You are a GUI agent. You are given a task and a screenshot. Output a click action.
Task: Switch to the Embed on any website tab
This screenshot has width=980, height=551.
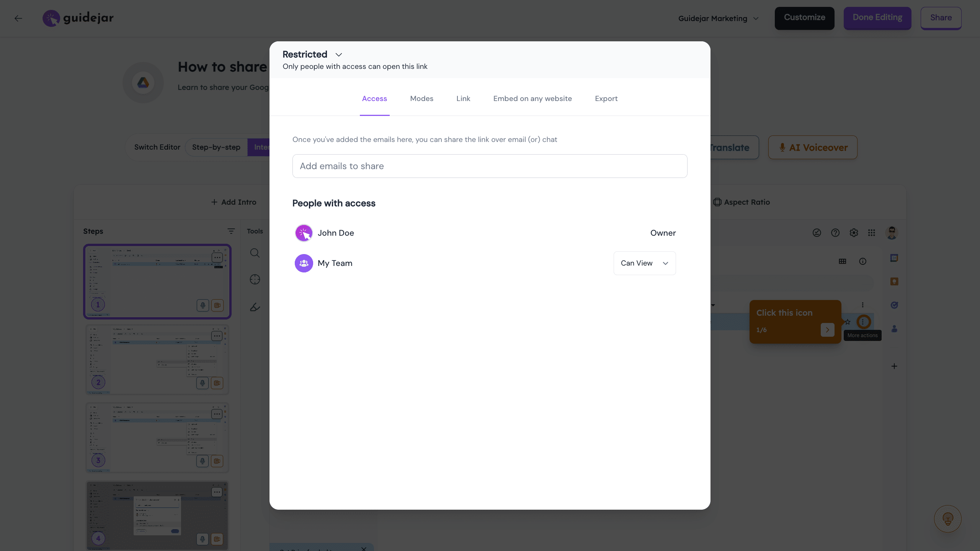[532, 98]
